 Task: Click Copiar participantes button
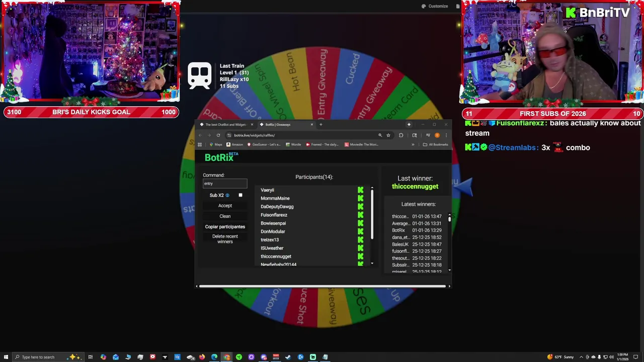pos(225,227)
